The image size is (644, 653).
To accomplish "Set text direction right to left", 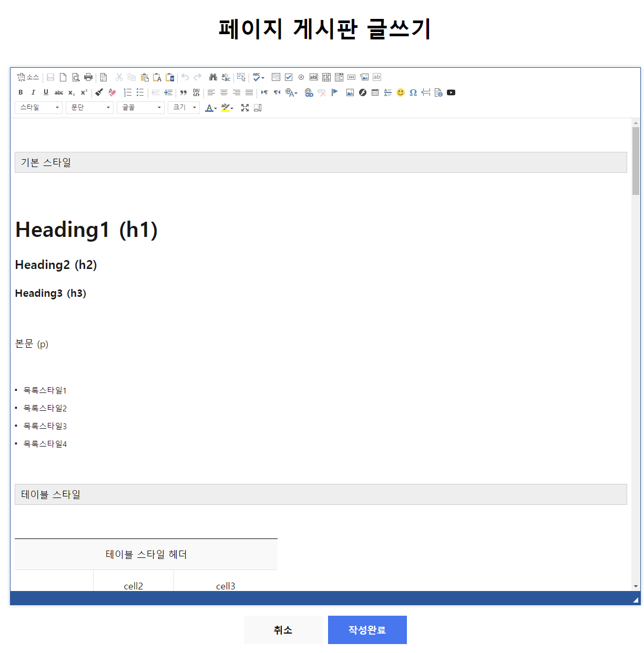I will pos(277,92).
